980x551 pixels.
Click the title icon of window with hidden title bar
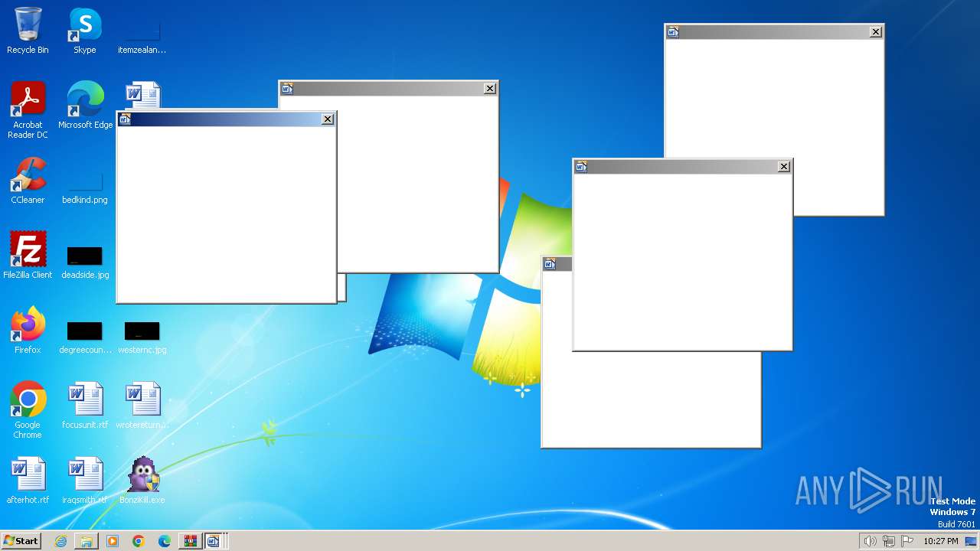(x=550, y=264)
